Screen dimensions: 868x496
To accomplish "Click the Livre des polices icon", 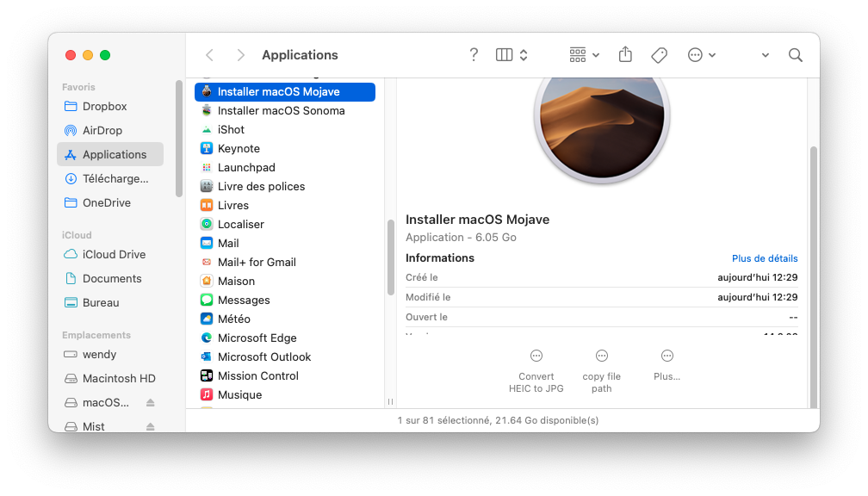I will 207,186.
